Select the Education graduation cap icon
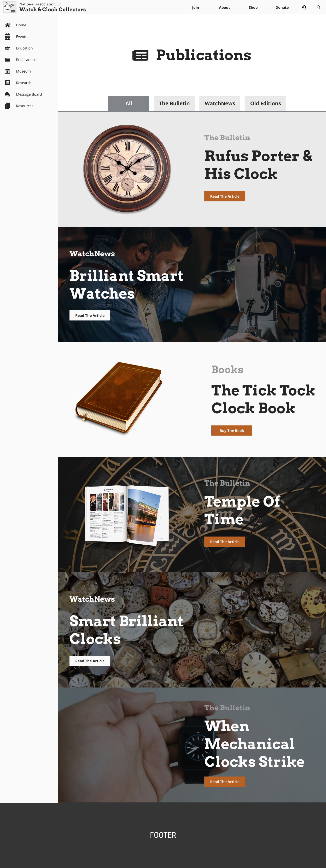The height and width of the screenshot is (868, 326). pos(7,48)
